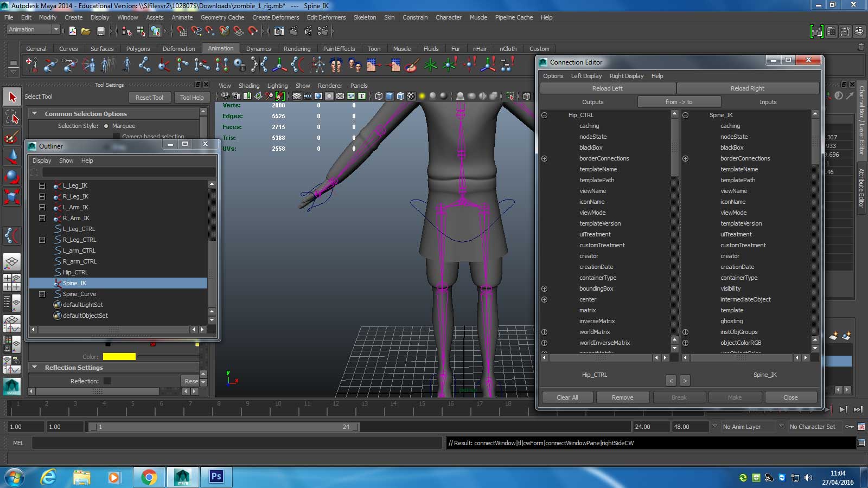Expand boundingBox attribute in Outputs

tap(544, 288)
